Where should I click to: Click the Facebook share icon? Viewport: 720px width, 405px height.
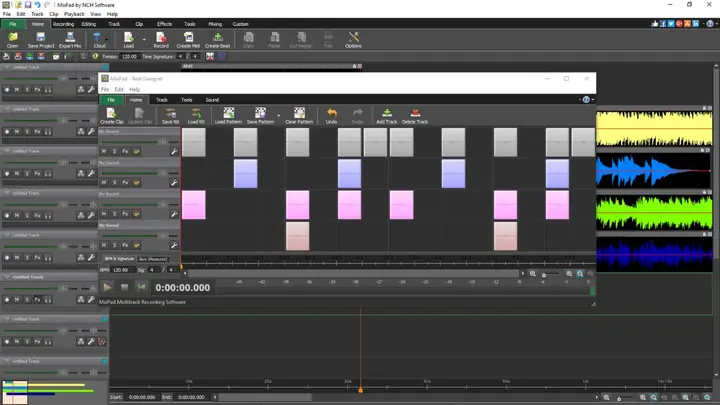coord(663,24)
